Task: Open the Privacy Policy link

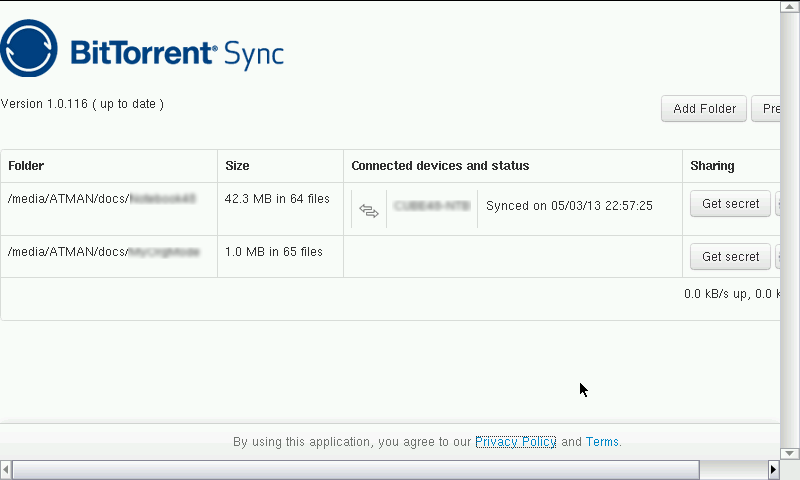Action: click(515, 442)
